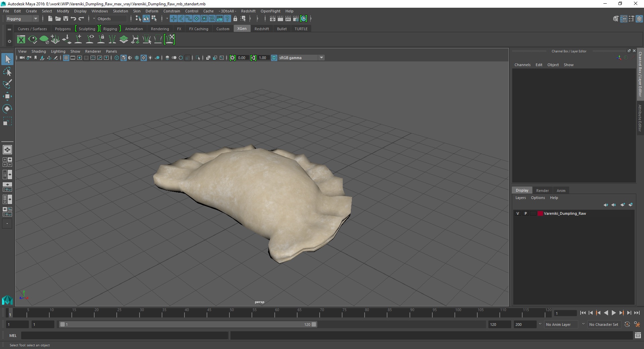Open Options menu in layer editor

[538, 198]
